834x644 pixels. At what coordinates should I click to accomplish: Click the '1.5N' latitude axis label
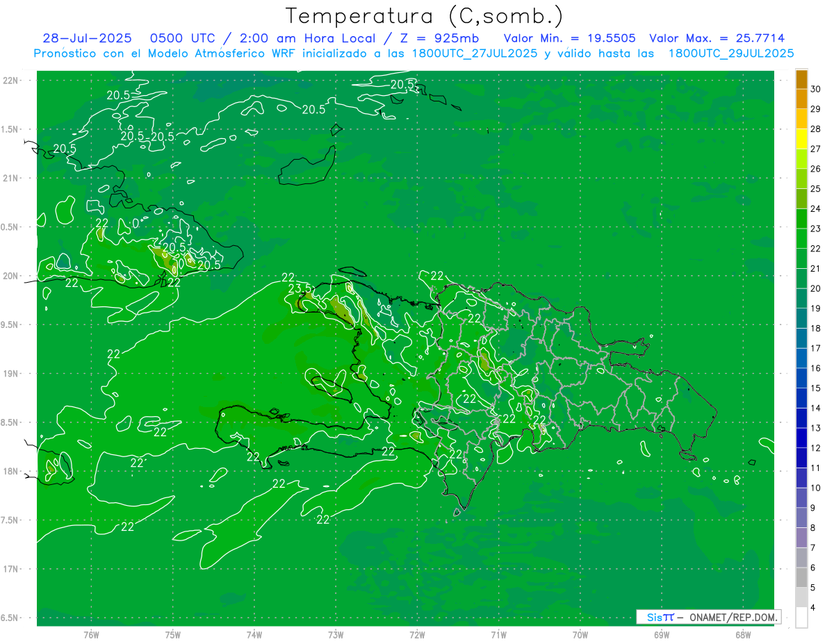10,129
